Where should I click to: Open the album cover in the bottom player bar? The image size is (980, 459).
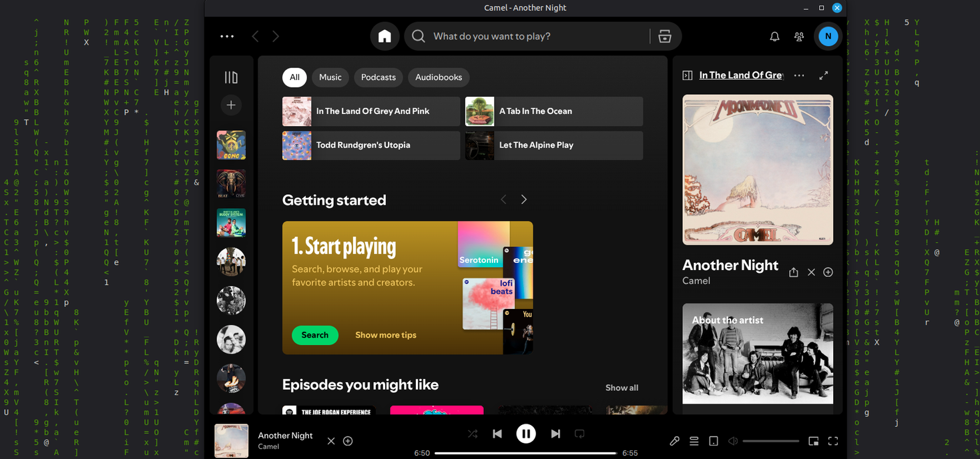[x=231, y=441]
